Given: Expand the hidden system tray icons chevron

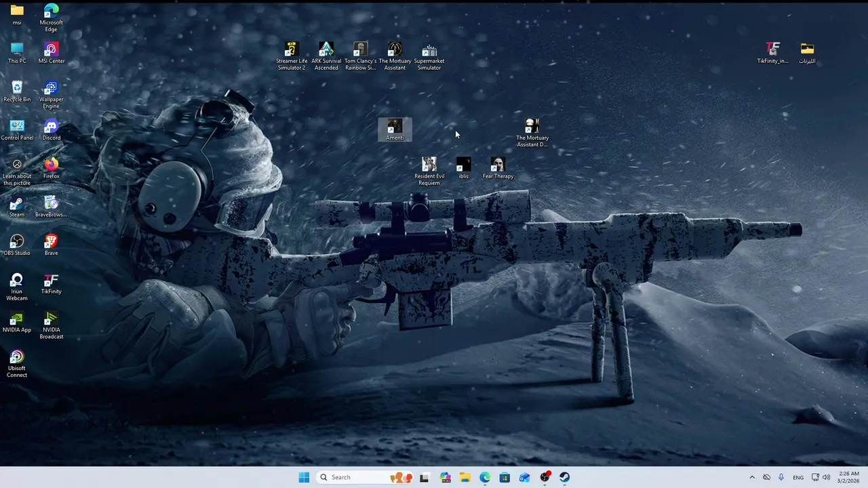Looking at the screenshot, I should [751, 477].
